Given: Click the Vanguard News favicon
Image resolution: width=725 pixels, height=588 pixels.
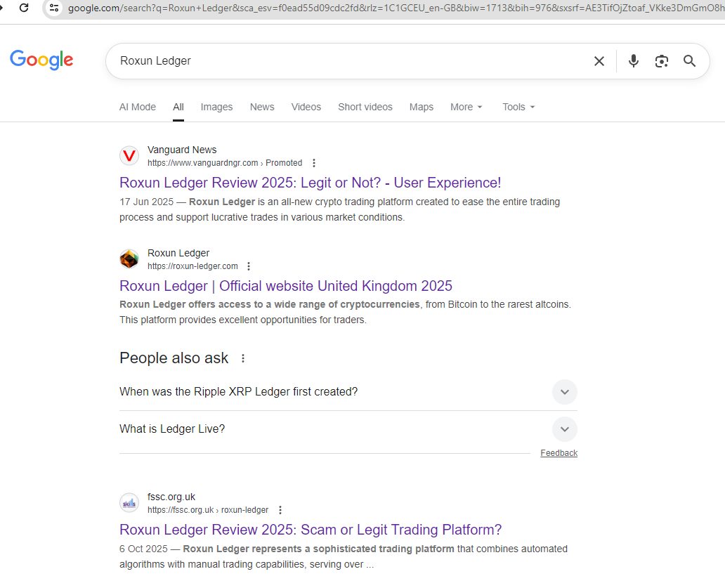Looking at the screenshot, I should tap(129, 156).
